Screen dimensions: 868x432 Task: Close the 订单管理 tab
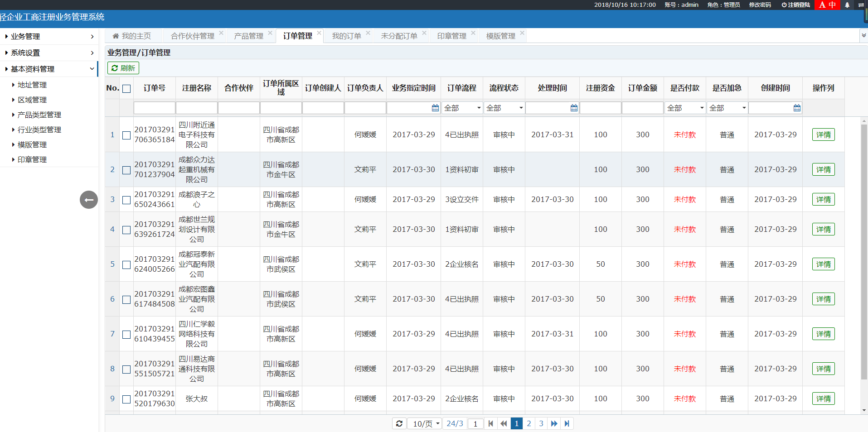click(x=319, y=33)
